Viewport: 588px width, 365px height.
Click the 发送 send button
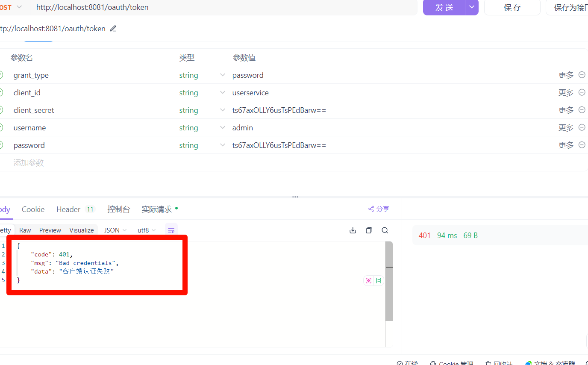pos(444,7)
